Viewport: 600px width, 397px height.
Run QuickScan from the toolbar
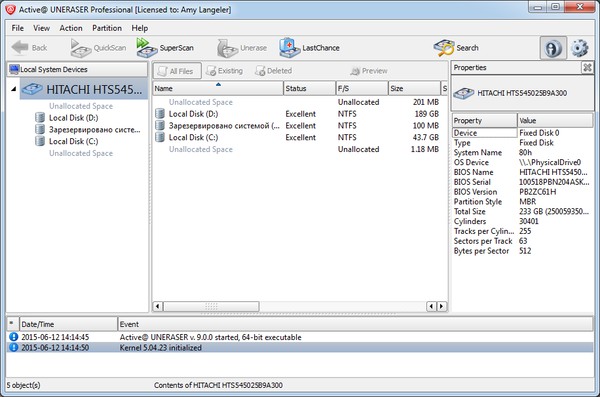pos(98,48)
